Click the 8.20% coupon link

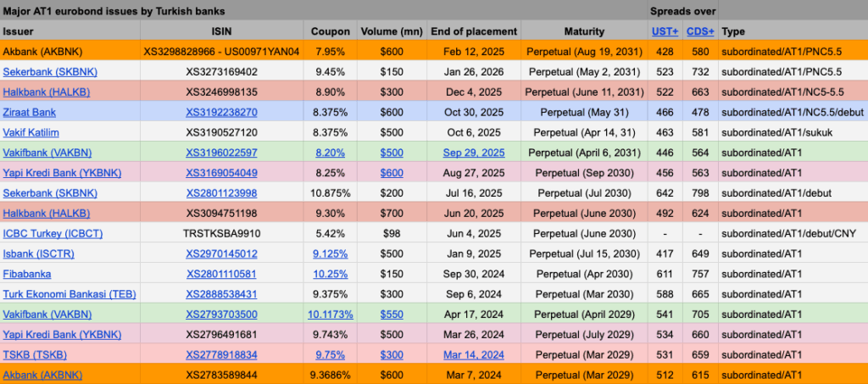330,153
